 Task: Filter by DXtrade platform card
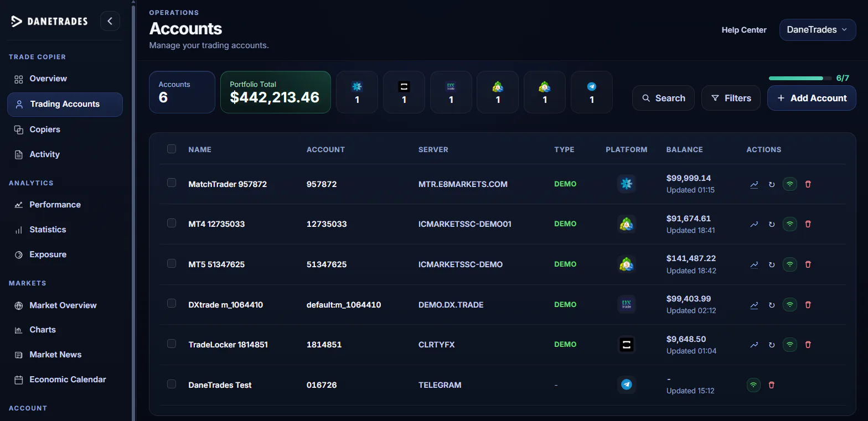[451, 92]
